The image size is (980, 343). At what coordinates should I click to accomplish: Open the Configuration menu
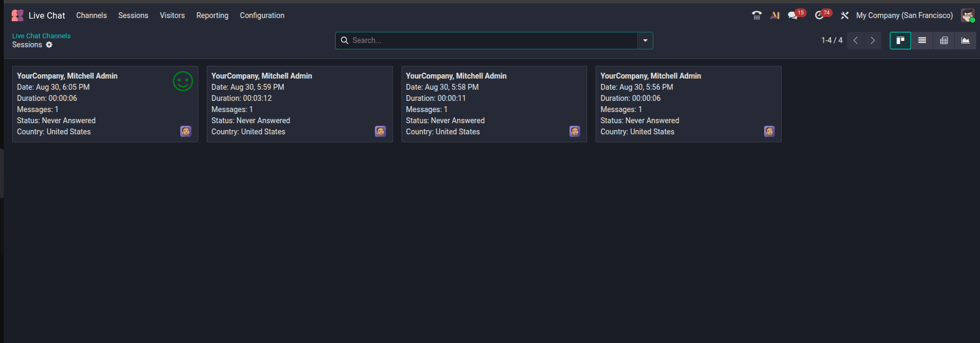262,15
